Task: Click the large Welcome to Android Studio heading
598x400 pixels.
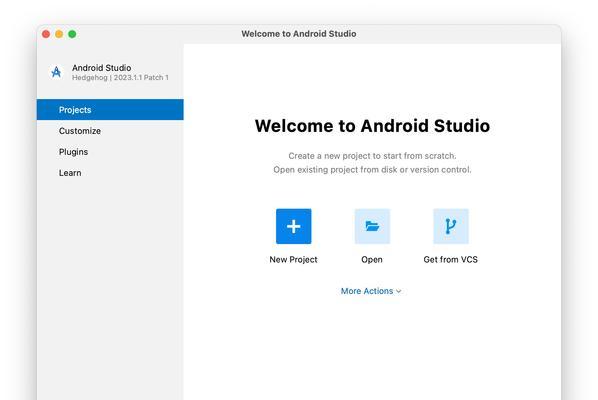Action: [x=372, y=126]
